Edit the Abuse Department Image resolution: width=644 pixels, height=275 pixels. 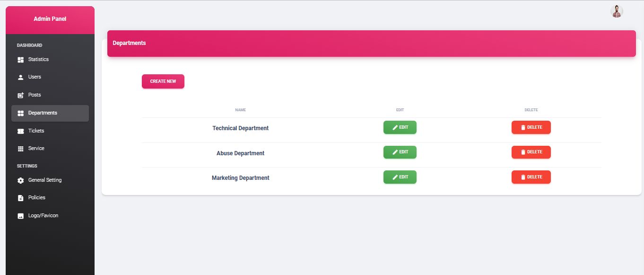[x=400, y=152]
